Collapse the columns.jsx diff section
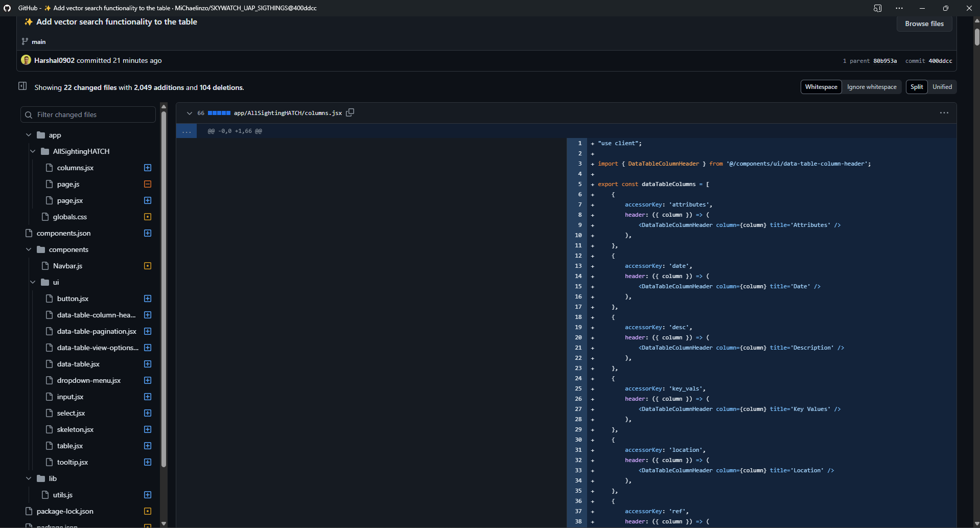Image resolution: width=980 pixels, height=528 pixels. point(190,113)
